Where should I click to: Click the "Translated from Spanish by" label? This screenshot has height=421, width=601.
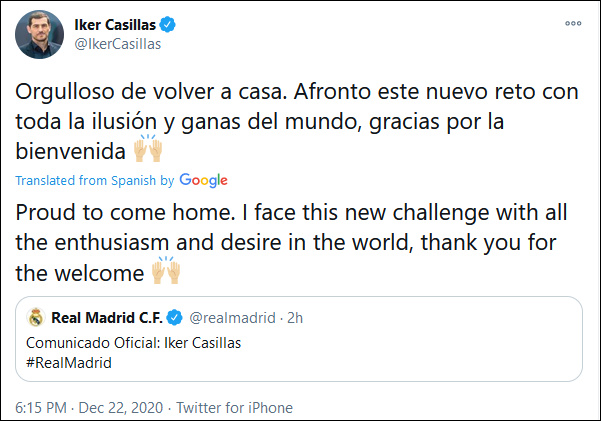[95, 181]
